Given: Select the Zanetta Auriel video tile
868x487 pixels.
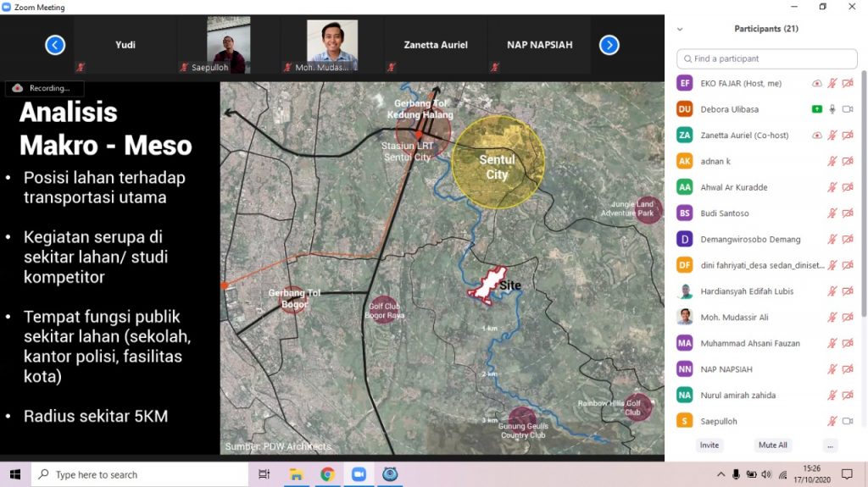Looking at the screenshot, I should point(436,45).
